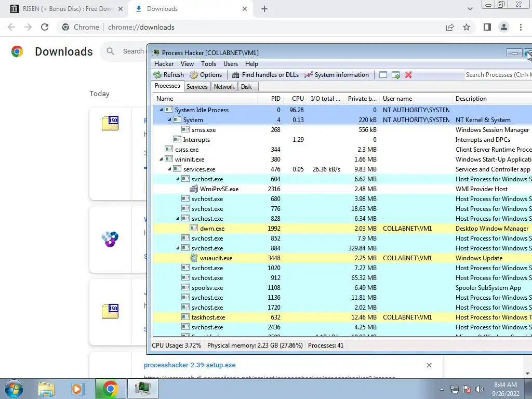The image size is (532, 399).
Task: Click Physical memory status text
Action: pos(255,345)
